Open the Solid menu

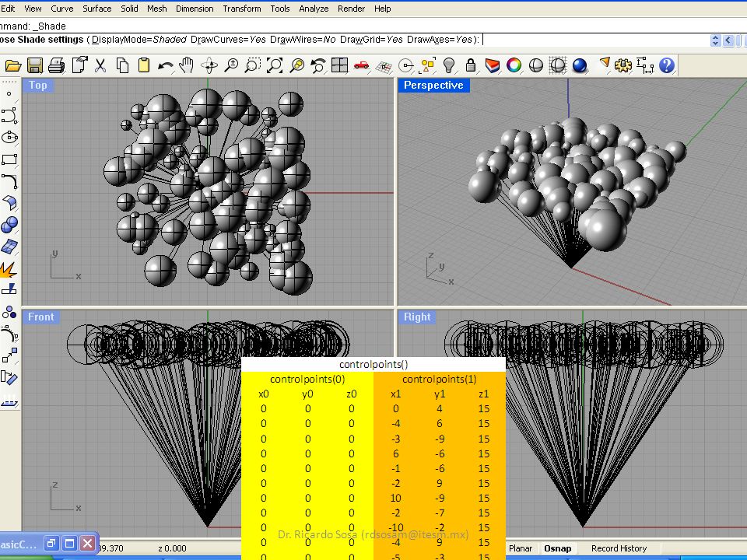click(x=129, y=9)
